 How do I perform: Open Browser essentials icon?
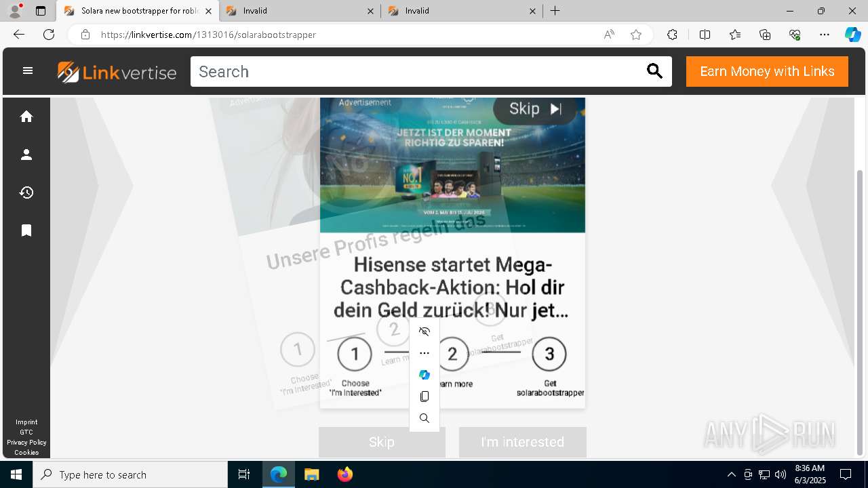[795, 35]
